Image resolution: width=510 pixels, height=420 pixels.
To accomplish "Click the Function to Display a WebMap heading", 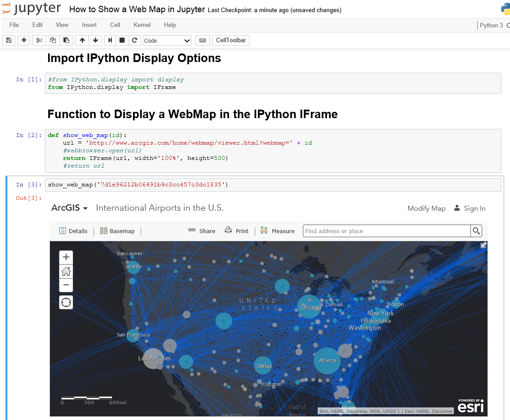I will 193,114.
